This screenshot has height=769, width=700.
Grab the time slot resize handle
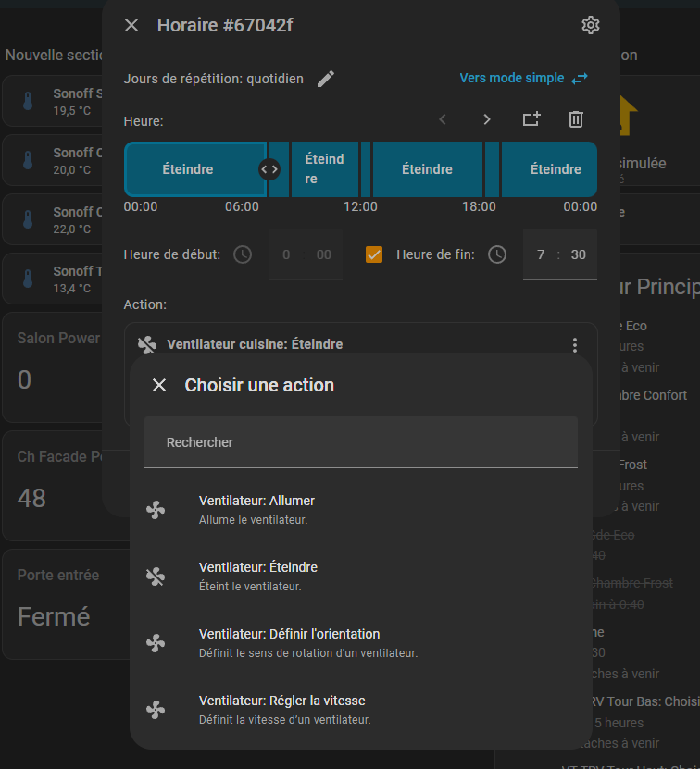[269, 169]
